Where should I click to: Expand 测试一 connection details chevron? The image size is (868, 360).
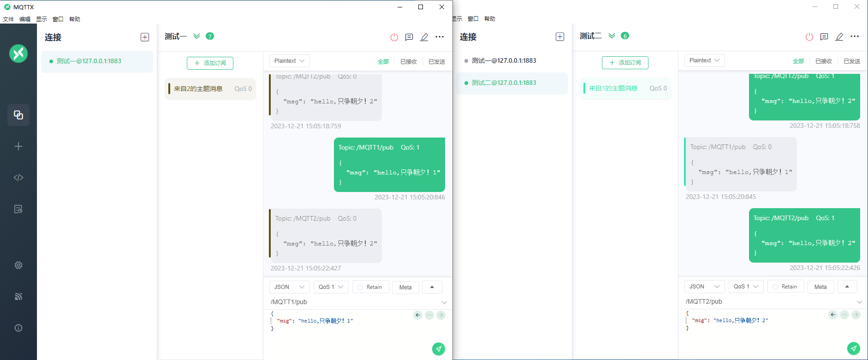pyautogui.click(x=196, y=36)
